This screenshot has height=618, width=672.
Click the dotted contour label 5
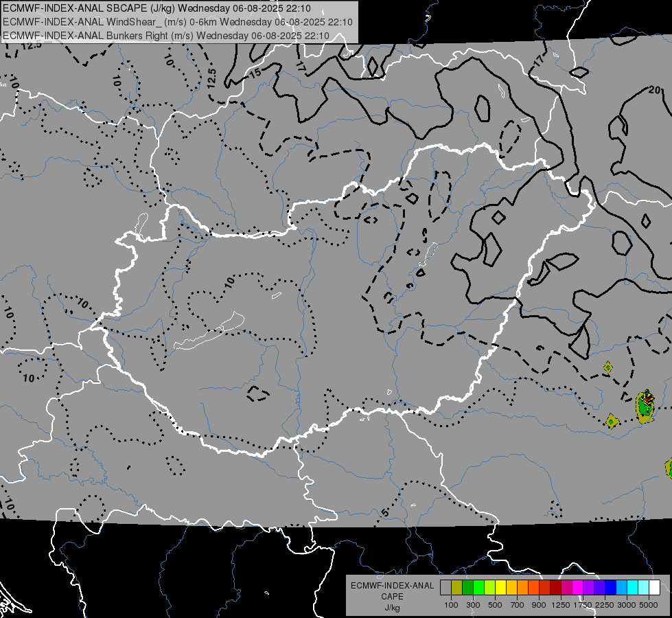[x=384, y=513]
